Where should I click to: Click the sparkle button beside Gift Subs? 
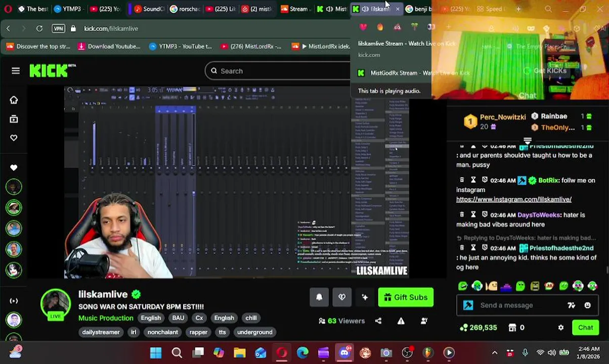(365, 297)
